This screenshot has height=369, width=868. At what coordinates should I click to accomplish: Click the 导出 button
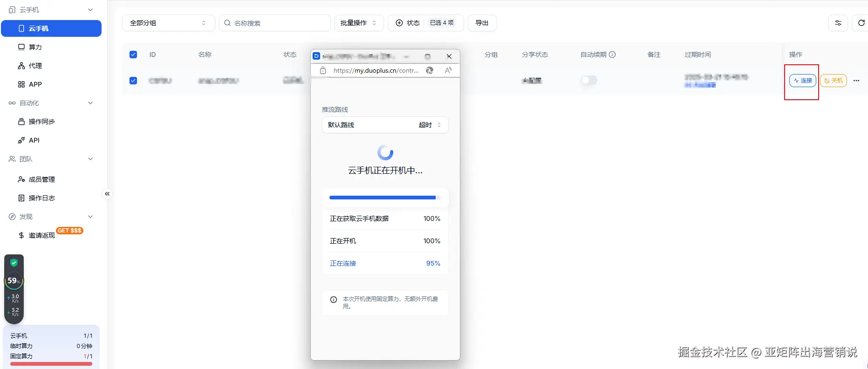[x=482, y=23]
